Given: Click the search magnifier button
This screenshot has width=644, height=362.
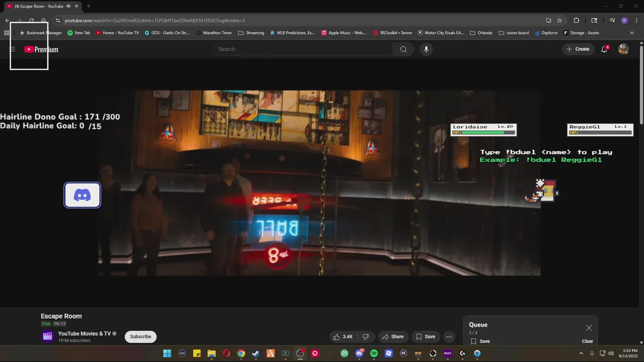Looking at the screenshot, I should (404, 49).
